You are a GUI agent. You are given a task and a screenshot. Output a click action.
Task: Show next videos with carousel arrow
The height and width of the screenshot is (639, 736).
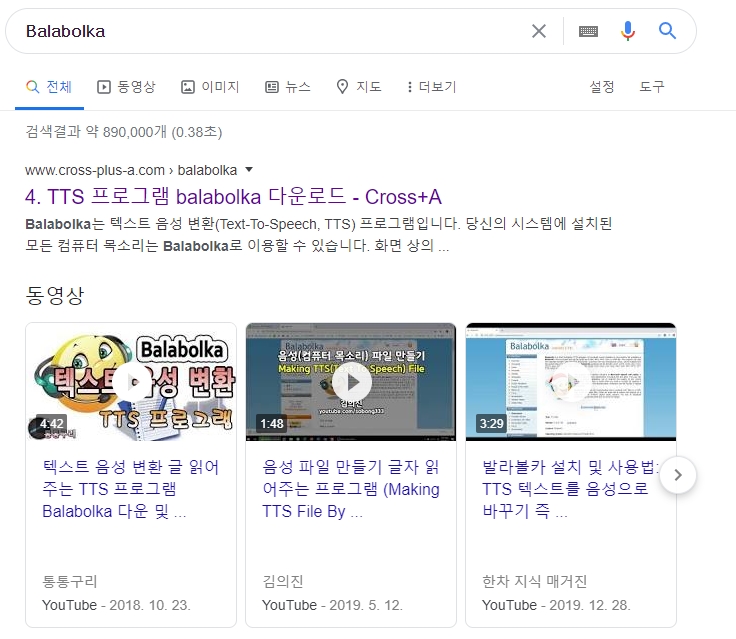(x=678, y=475)
